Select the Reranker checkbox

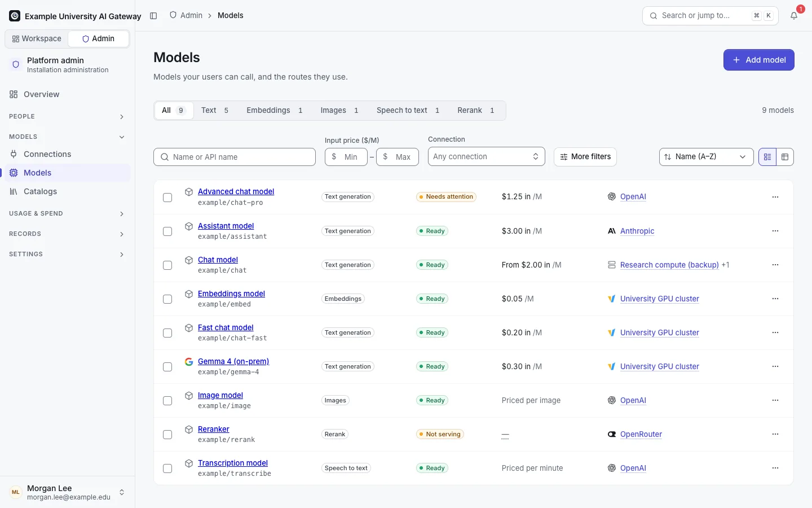pyautogui.click(x=167, y=435)
